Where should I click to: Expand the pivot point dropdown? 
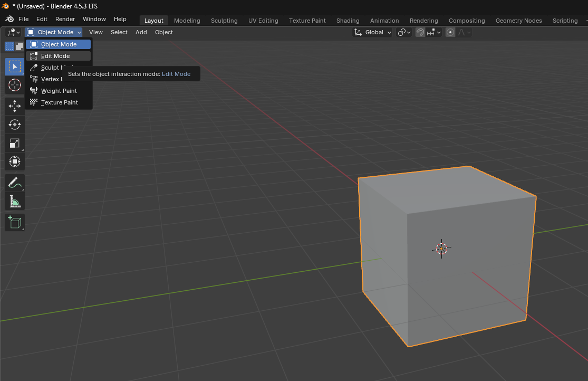(x=404, y=32)
